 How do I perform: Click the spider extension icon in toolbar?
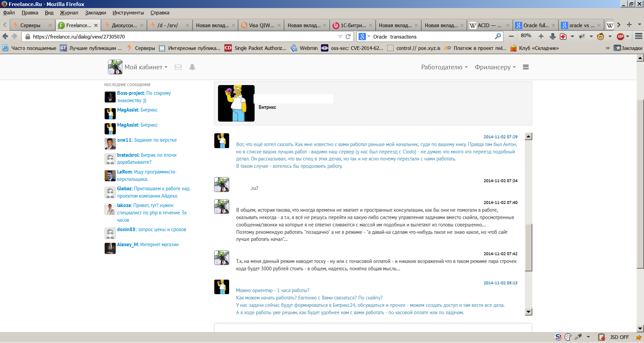(582, 36)
